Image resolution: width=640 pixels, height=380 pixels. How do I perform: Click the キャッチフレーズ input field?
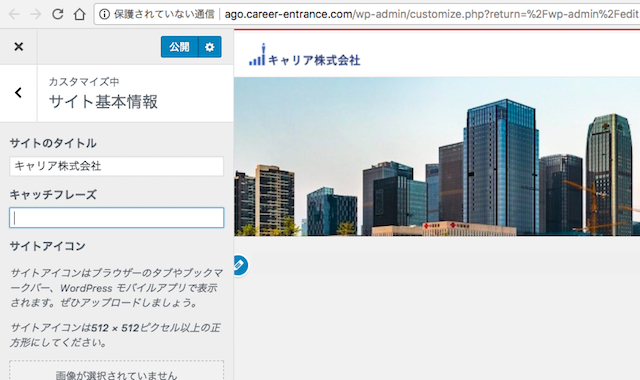[116, 218]
